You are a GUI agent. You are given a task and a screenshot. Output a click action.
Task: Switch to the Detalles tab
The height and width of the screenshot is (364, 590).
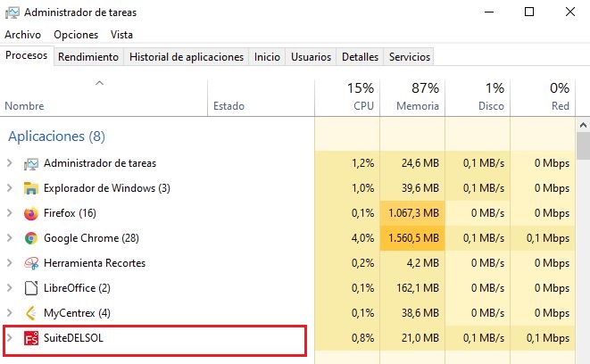click(360, 57)
